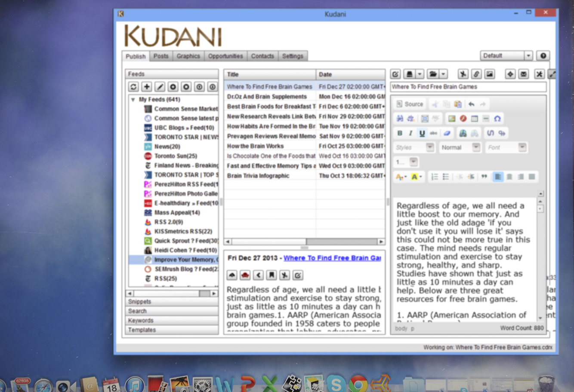Viewport: 574px width, 392px height.
Task: Toggle strikethrough formatting
Action: coord(433,133)
